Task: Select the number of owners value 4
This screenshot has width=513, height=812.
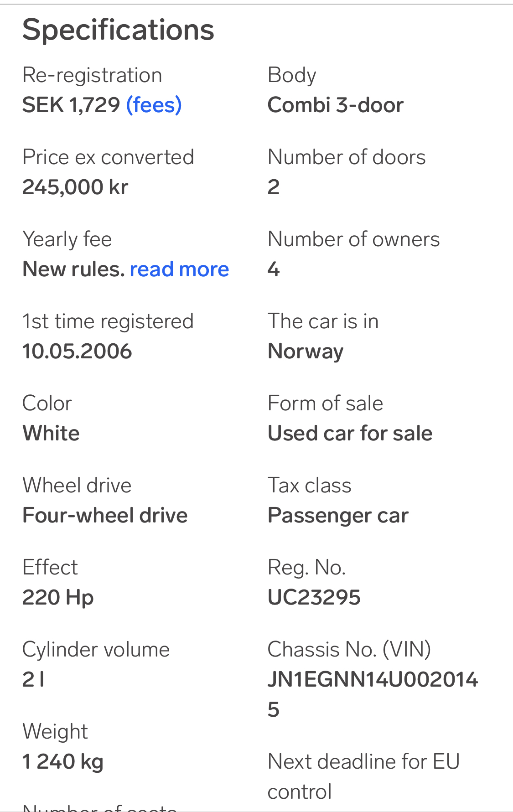Action: tap(274, 269)
